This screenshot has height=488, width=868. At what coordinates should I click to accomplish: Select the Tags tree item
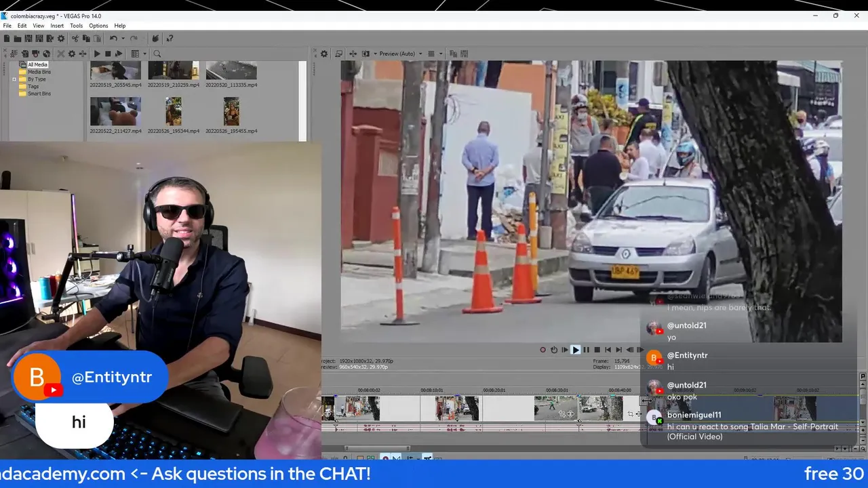point(33,87)
